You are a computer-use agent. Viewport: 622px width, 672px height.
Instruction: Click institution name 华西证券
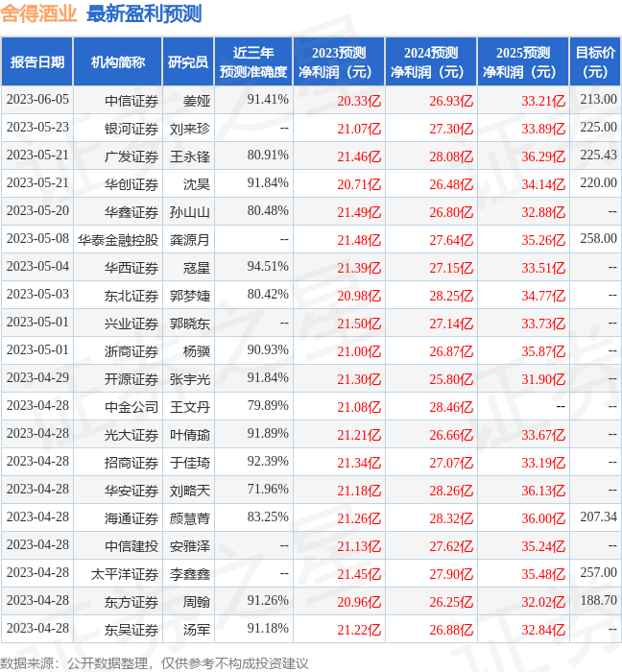tap(132, 268)
